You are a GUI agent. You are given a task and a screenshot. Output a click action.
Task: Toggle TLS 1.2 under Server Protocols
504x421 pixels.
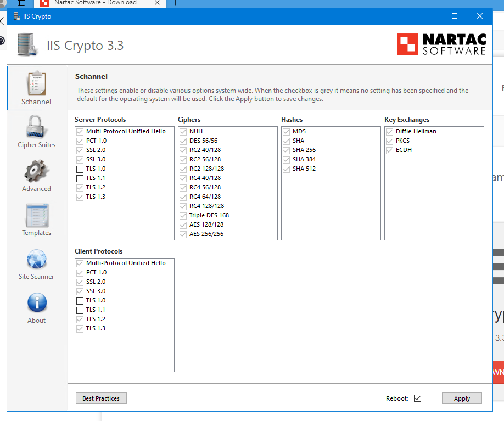[x=80, y=188]
